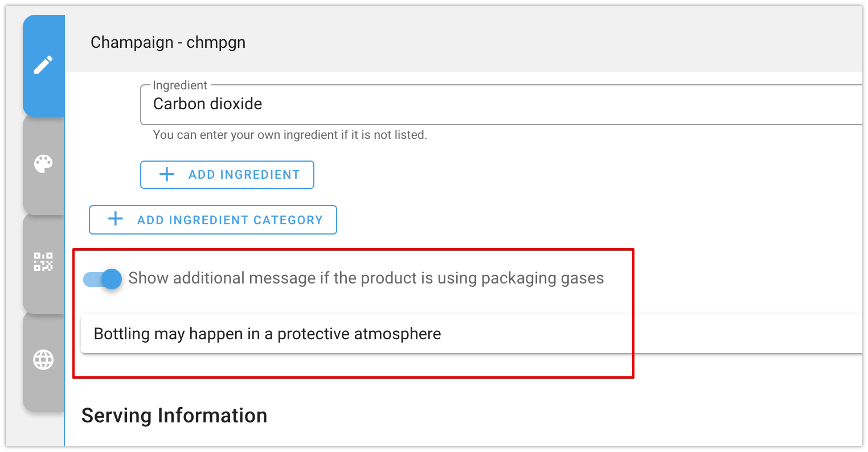Viewport: 868px width, 452px height.
Task: Open the QR code tab
Action: (x=44, y=262)
